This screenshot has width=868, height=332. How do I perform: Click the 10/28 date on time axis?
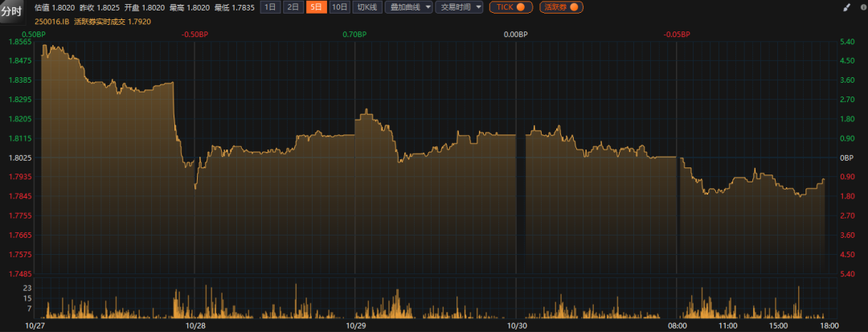195,326
